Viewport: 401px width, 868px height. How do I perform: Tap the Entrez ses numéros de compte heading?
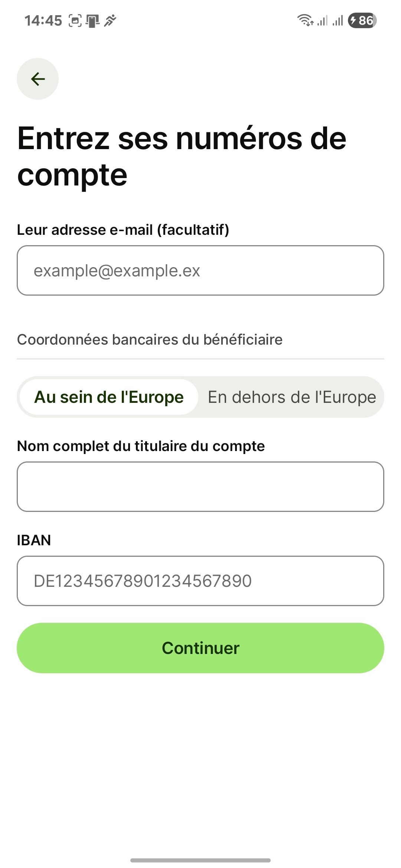182,156
